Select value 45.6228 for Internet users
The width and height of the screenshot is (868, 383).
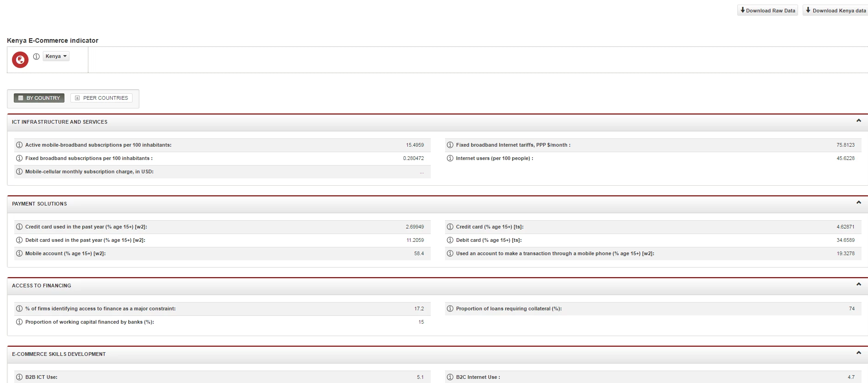click(845, 158)
